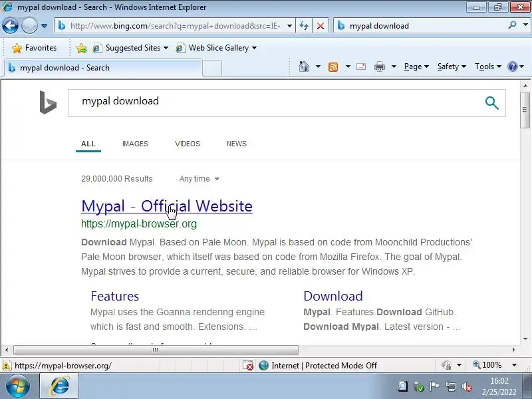Select the mypal download - Search tab

click(103, 68)
